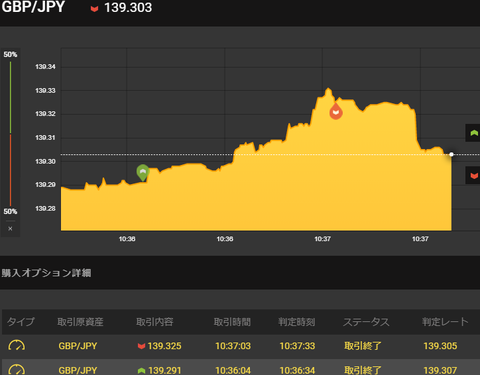The width and height of the screenshot is (480, 375).
Task: Click the 139.32 price axis label
Action: 45,114
